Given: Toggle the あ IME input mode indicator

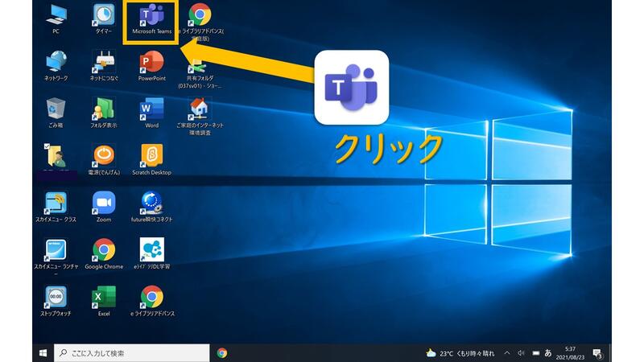Looking at the screenshot, I should click(548, 352).
